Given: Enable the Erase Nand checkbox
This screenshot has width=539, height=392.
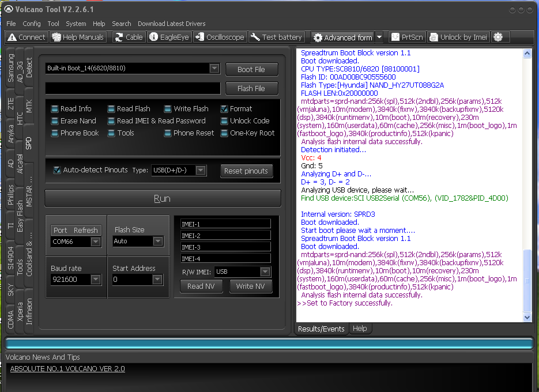Looking at the screenshot, I should pos(55,121).
